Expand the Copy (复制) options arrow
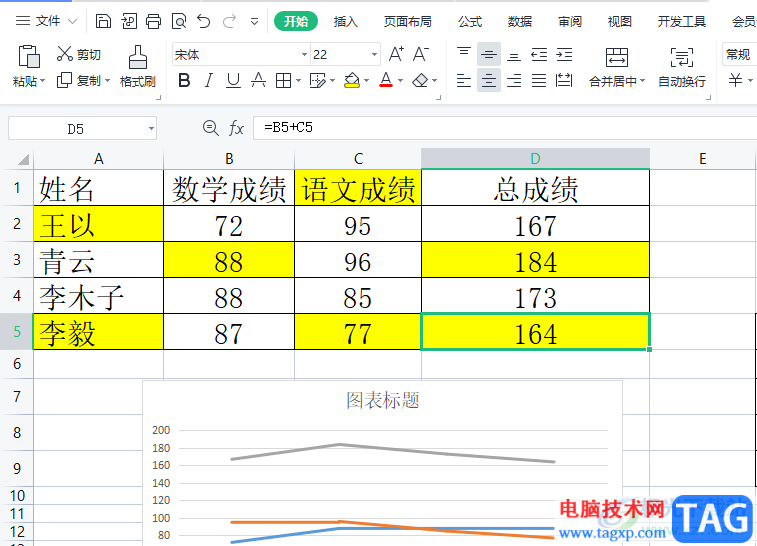Image resolution: width=757 pixels, height=546 pixels. click(107, 80)
